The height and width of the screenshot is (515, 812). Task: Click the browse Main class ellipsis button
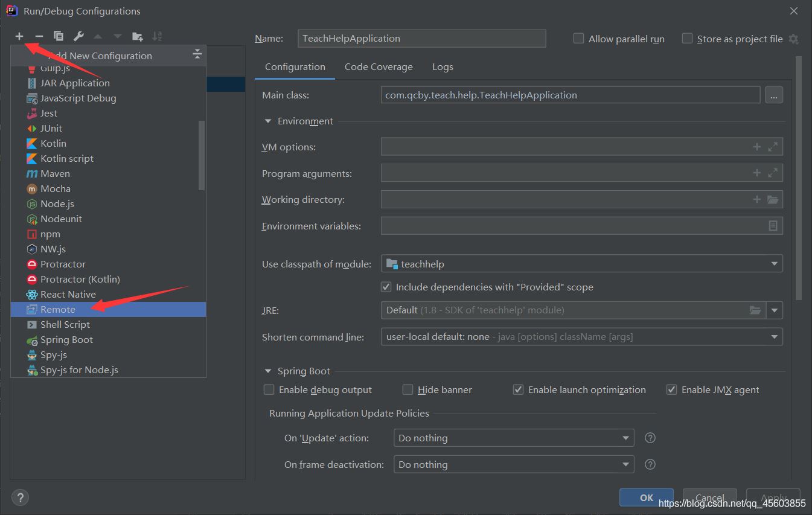point(773,95)
